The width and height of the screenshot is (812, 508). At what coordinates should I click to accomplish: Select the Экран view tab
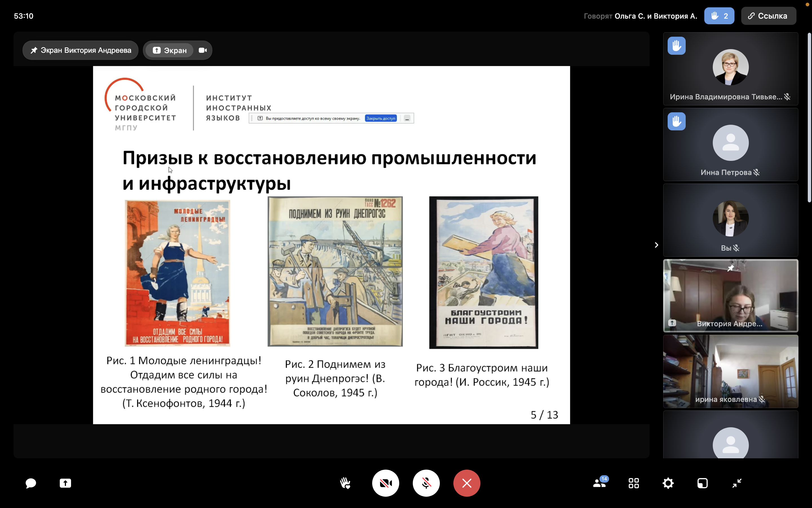click(169, 51)
